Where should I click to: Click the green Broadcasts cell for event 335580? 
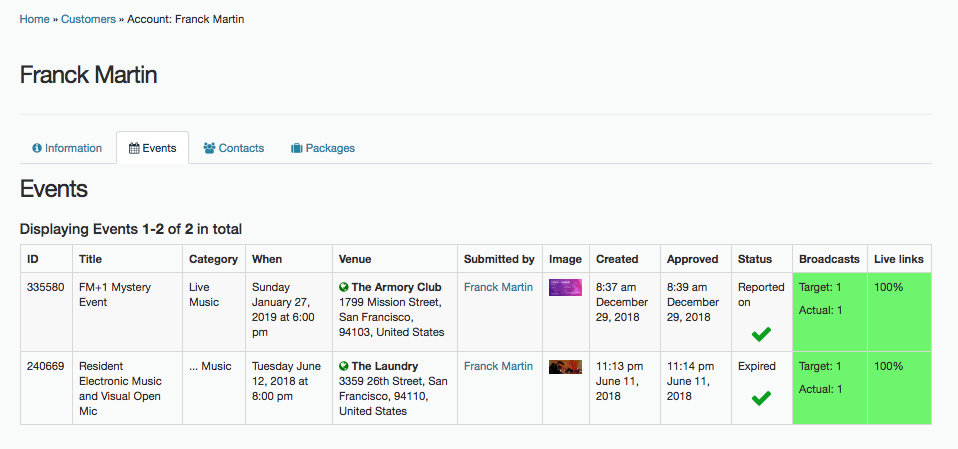[x=830, y=312]
